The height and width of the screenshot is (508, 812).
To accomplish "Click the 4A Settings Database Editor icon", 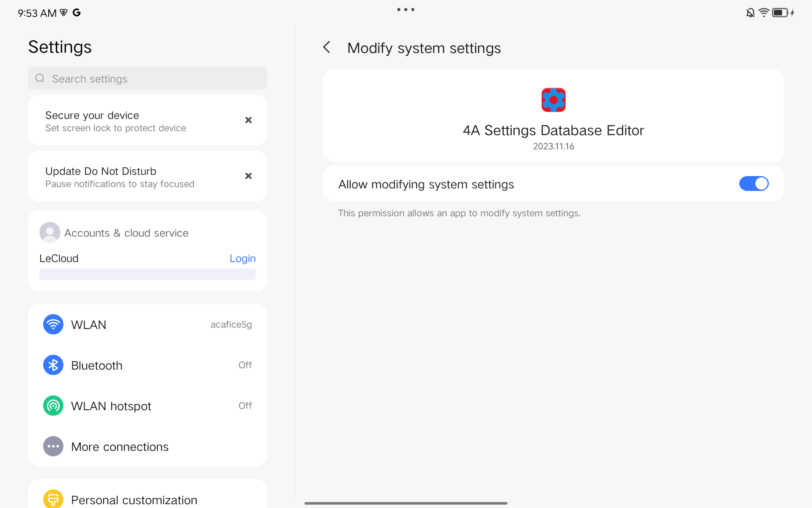I will coord(553,100).
